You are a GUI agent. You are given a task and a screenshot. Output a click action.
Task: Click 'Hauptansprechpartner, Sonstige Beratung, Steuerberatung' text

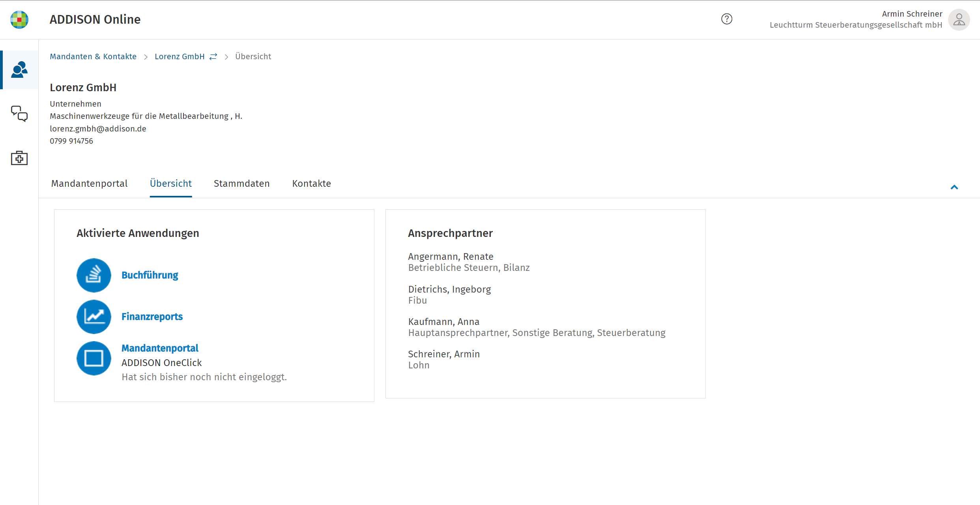coord(537,333)
